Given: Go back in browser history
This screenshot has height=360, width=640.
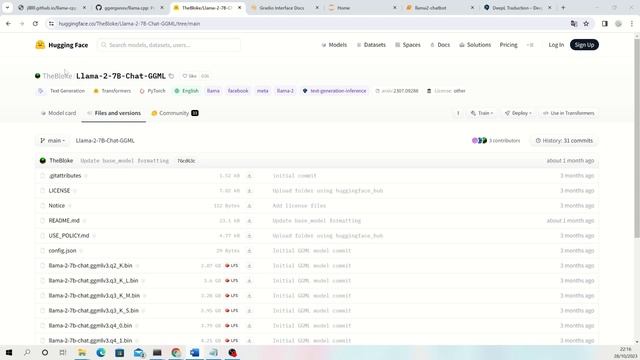Looking at the screenshot, I should click(9, 24).
